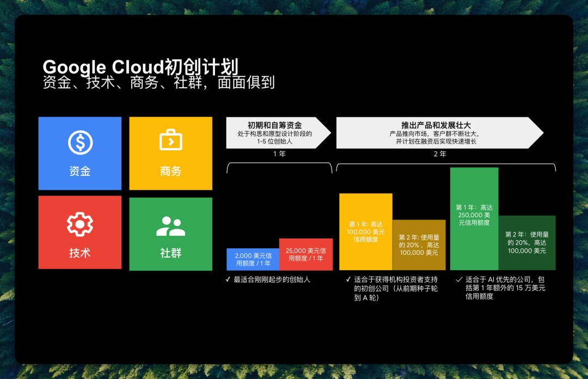588x379 pixels.
Task: Click the gear icon in red tile
Action: point(80,224)
